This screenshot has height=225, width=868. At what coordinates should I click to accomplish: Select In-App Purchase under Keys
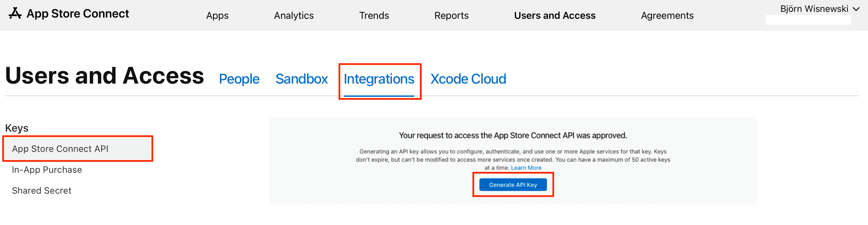(47, 170)
